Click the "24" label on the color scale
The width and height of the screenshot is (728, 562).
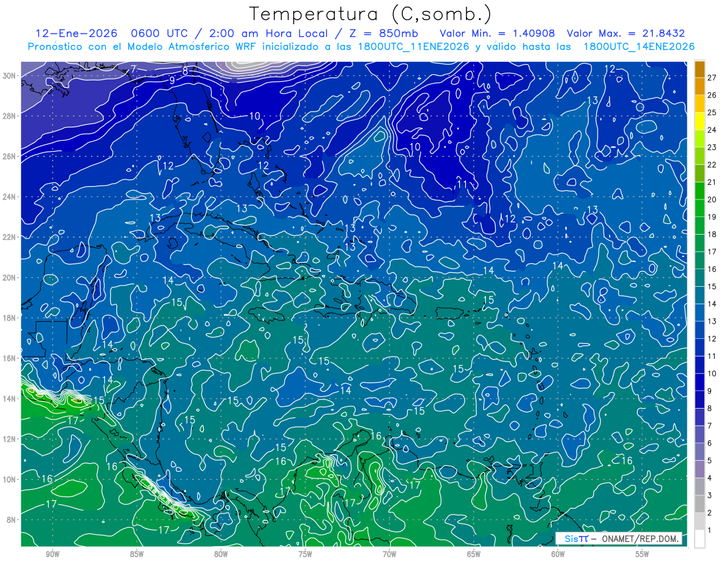point(712,130)
